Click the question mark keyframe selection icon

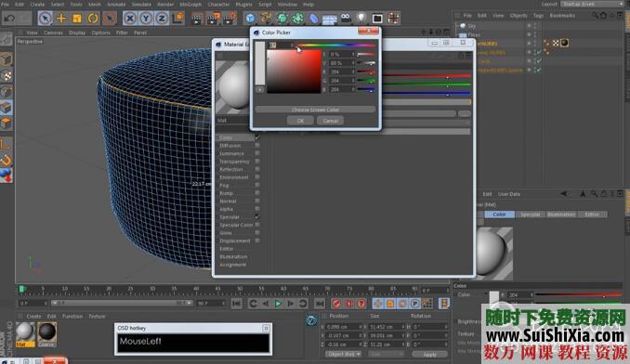coord(361,304)
